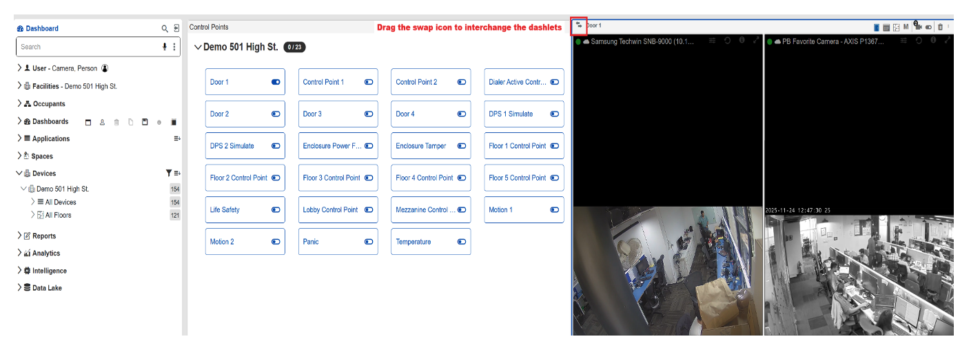980x361 pixels.
Task: Click the swap dashlets icon next to Door 1
Action: pos(579,25)
